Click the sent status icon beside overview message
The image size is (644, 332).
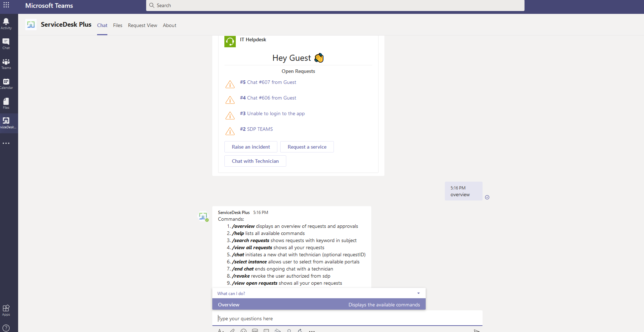pyautogui.click(x=487, y=197)
